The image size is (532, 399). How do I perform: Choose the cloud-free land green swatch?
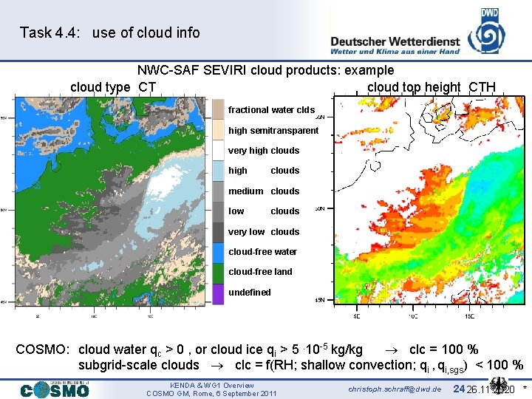point(218,274)
